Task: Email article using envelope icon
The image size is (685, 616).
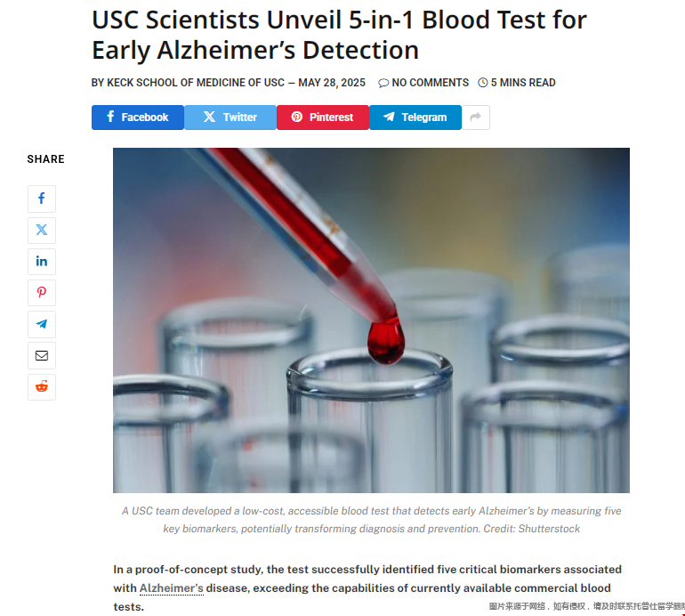Action: 42,355
